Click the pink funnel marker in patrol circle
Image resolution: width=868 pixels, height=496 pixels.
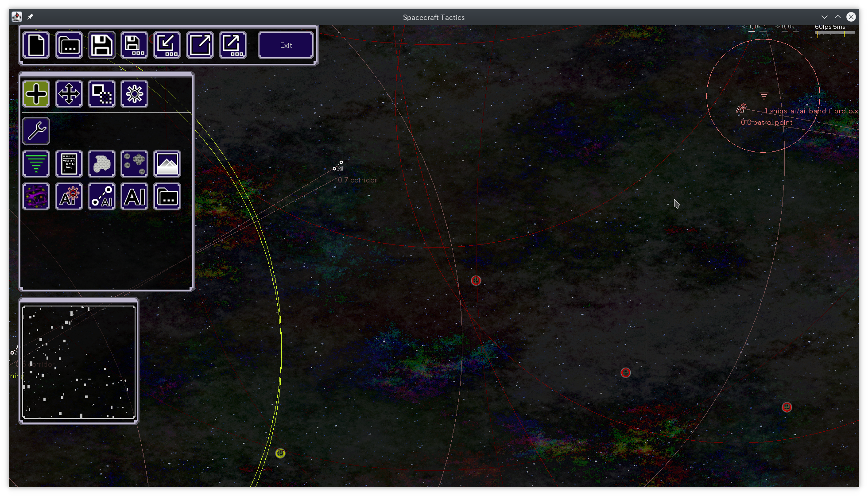pyautogui.click(x=764, y=96)
